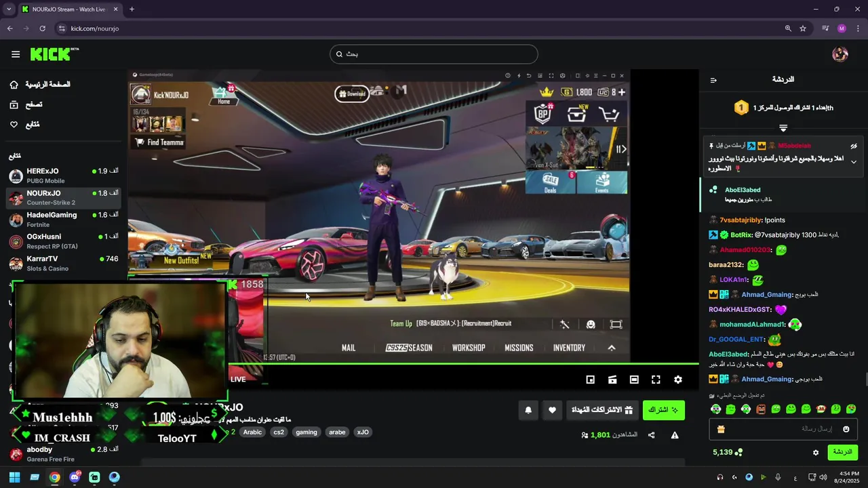Open the emoji picker in chat input
This screenshot has width=868, height=488.
coord(846,429)
